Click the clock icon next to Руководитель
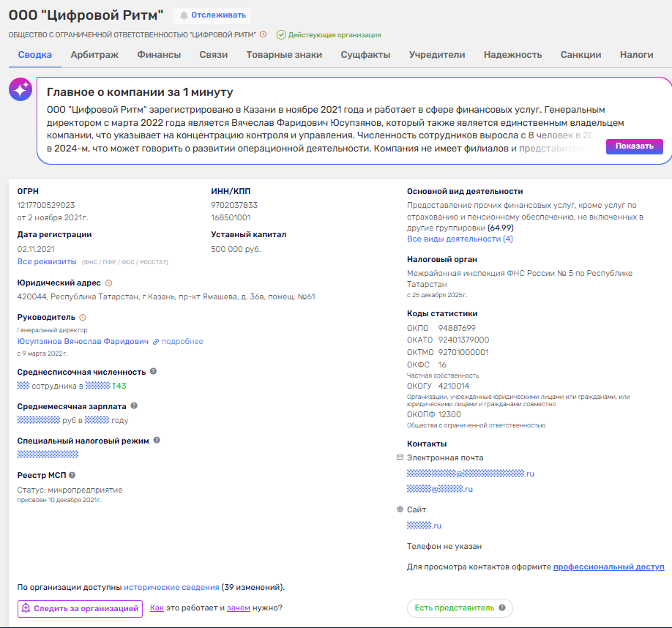This screenshot has width=672, height=628. (83, 318)
